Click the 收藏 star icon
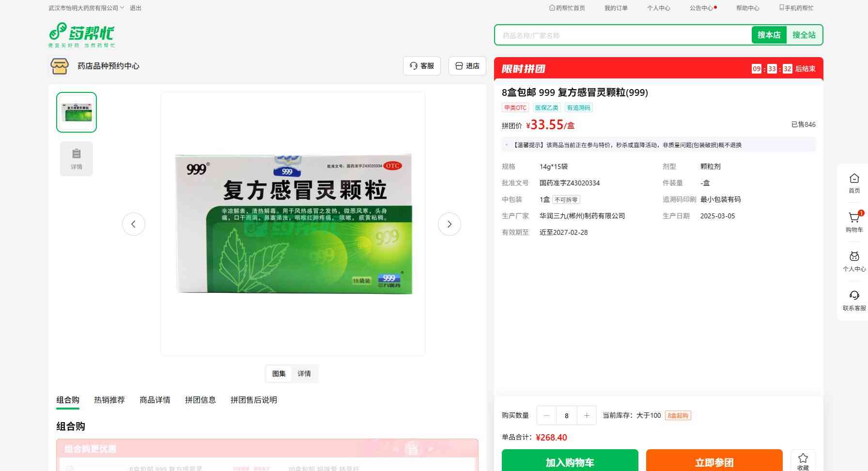 pyautogui.click(x=803, y=459)
